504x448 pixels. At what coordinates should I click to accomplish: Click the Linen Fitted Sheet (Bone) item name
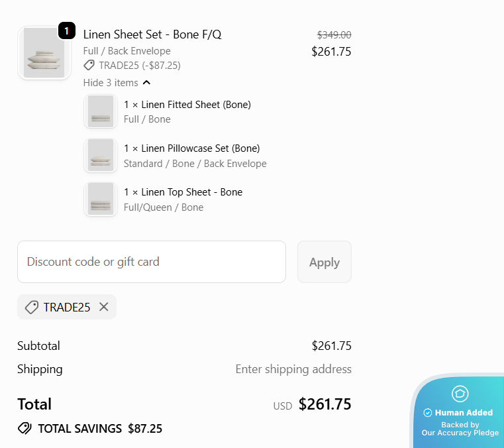pyautogui.click(x=187, y=104)
